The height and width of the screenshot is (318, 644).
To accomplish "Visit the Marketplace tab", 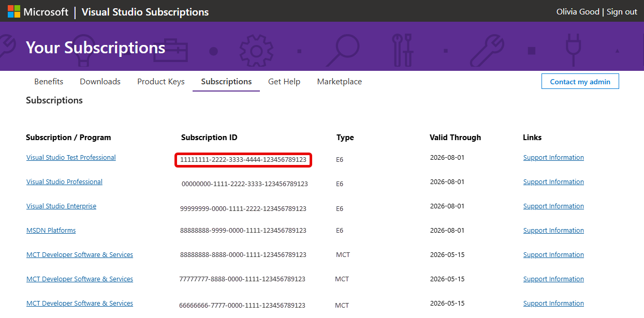I will (x=339, y=81).
